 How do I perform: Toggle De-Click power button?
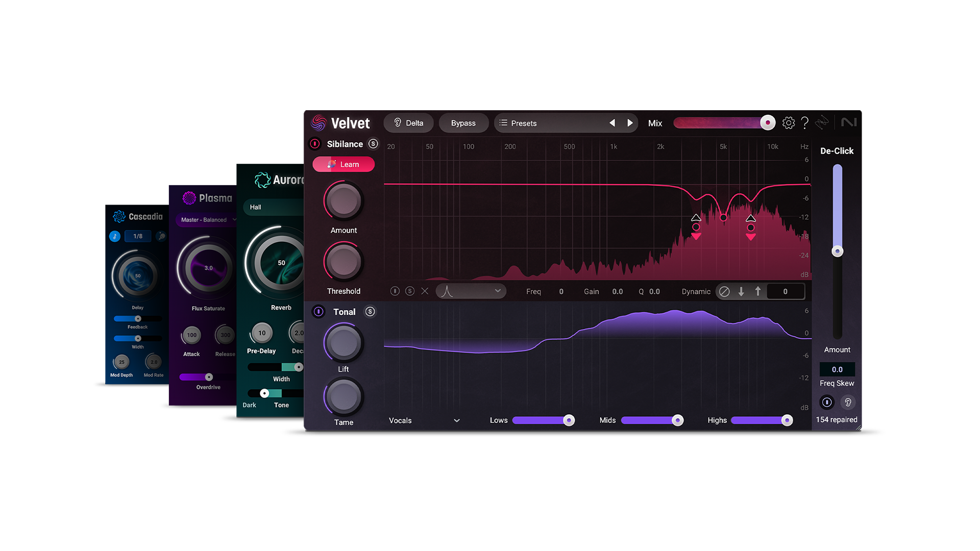pos(827,402)
